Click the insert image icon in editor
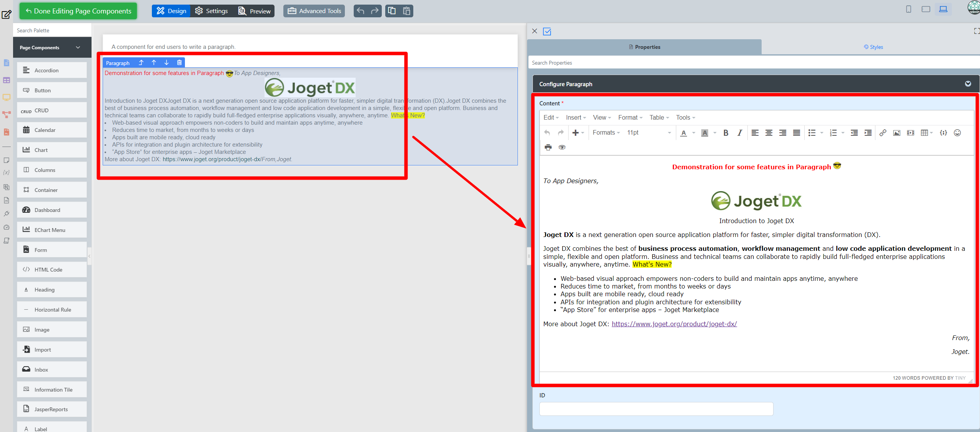This screenshot has height=432, width=980. click(x=897, y=133)
